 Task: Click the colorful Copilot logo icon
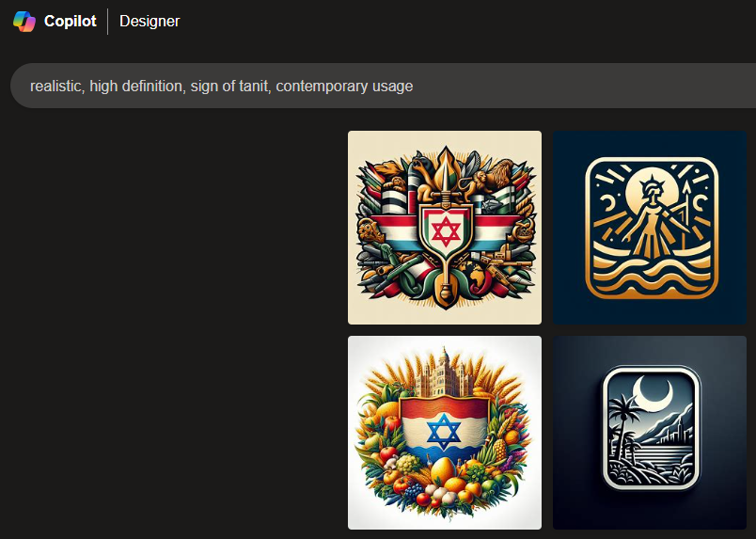[24, 22]
